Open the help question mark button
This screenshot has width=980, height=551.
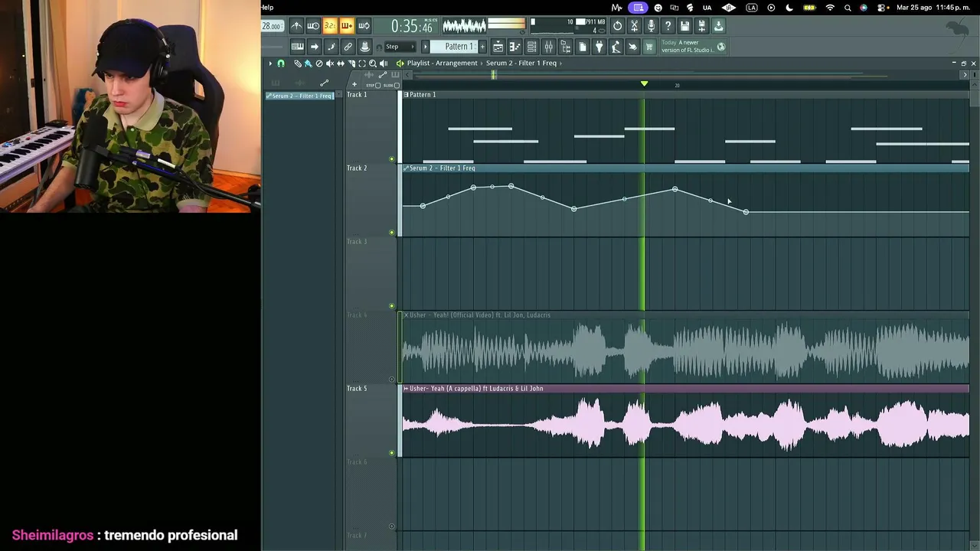(x=668, y=26)
